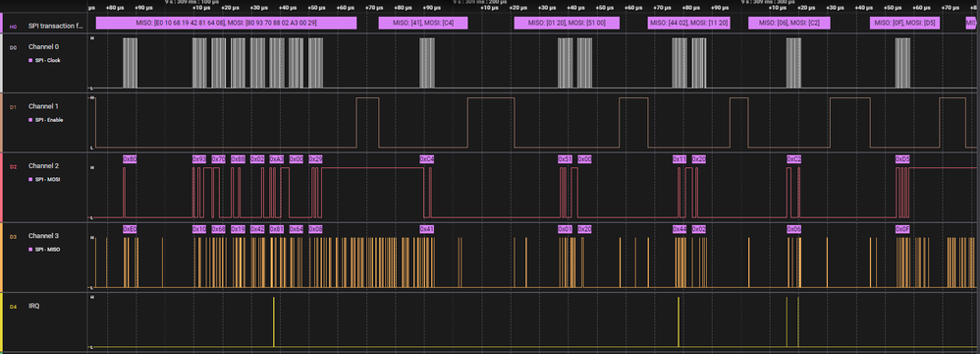
Task: Select the MISO byte label 0x42
Action: coord(257,229)
